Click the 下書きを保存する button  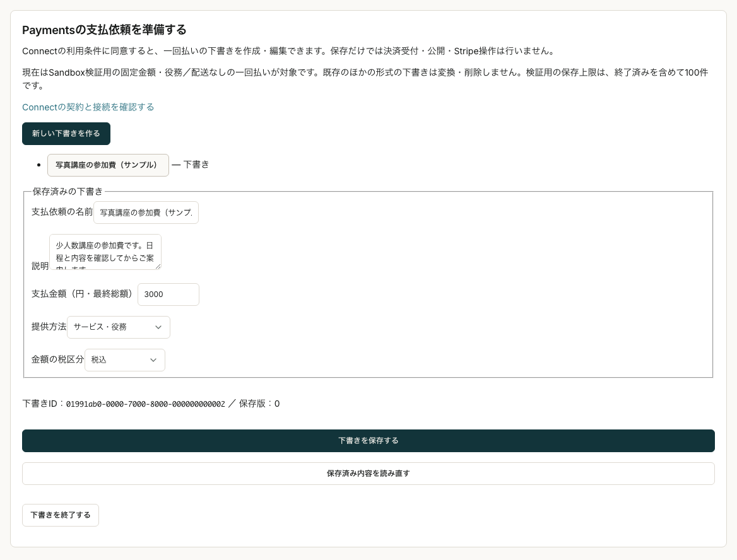[x=369, y=441]
